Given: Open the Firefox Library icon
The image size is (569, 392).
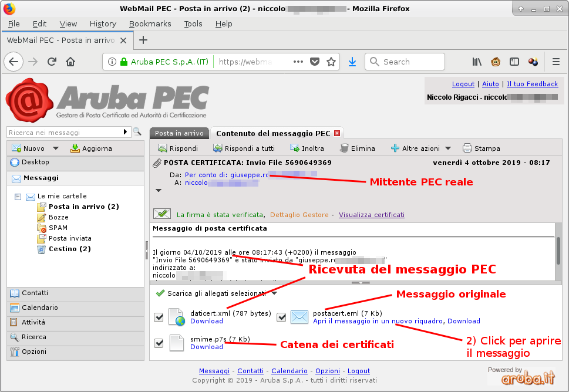Looking at the screenshot, I should [477, 62].
